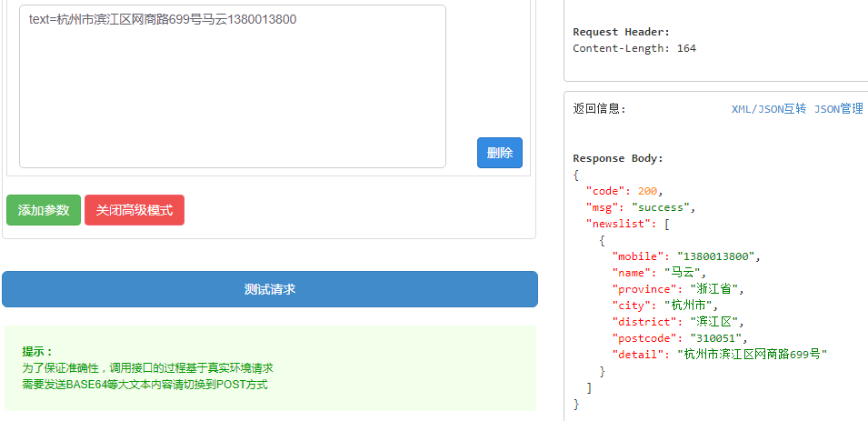Screen dimensions: 868x421
Task: Click the 删除 delete button
Action: (x=499, y=153)
